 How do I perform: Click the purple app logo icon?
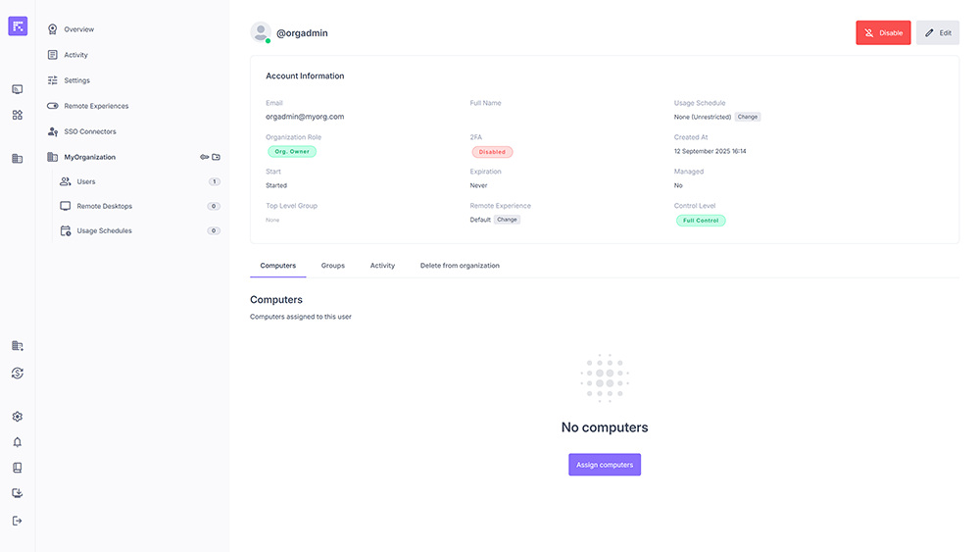point(18,26)
